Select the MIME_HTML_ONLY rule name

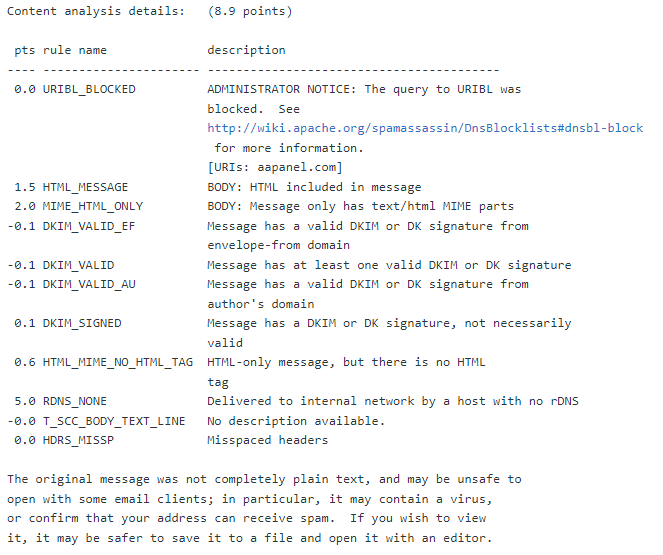(x=92, y=206)
